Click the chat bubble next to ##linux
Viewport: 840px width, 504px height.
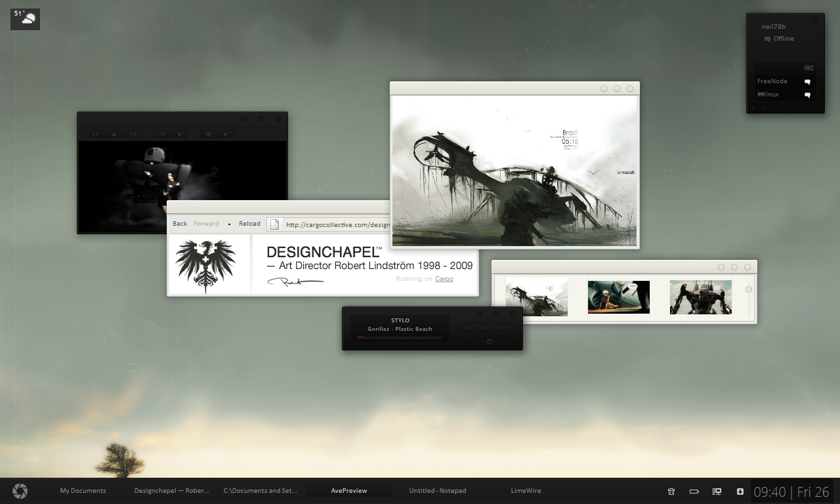(x=808, y=95)
